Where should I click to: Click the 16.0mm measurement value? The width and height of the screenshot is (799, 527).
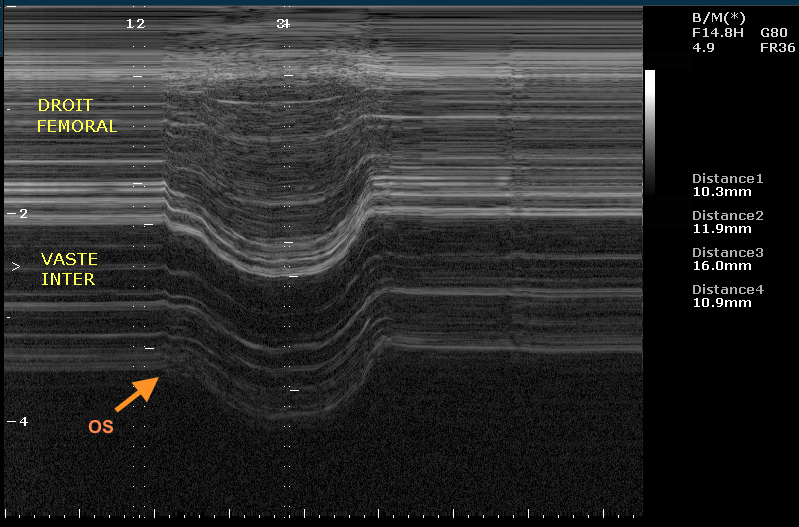pos(722,266)
